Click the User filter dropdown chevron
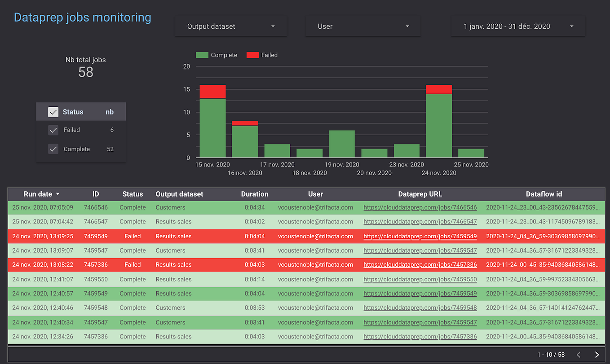This screenshot has height=364, width=610. point(407,26)
